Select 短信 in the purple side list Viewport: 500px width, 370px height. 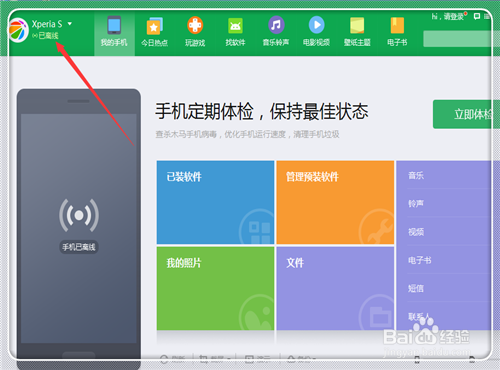[416, 288]
